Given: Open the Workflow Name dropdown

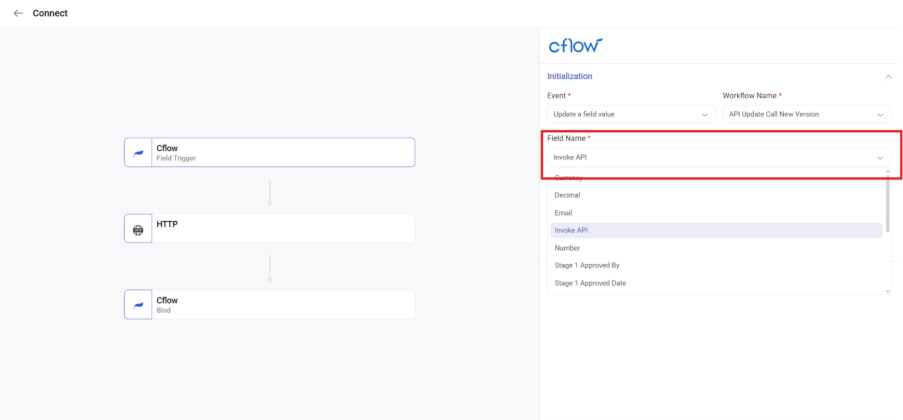Looking at the screenshot, I should click(x=806, y=114).
